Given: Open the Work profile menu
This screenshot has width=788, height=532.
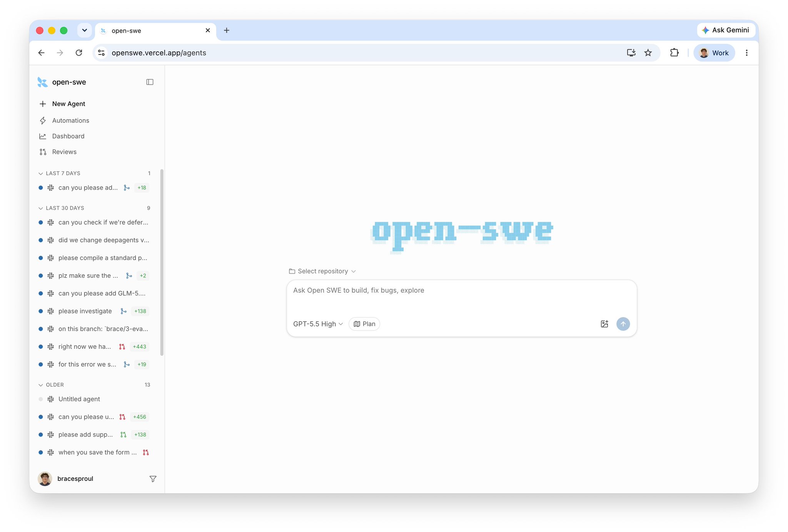Looking at the screenshot, I should (x=714, y=53).
